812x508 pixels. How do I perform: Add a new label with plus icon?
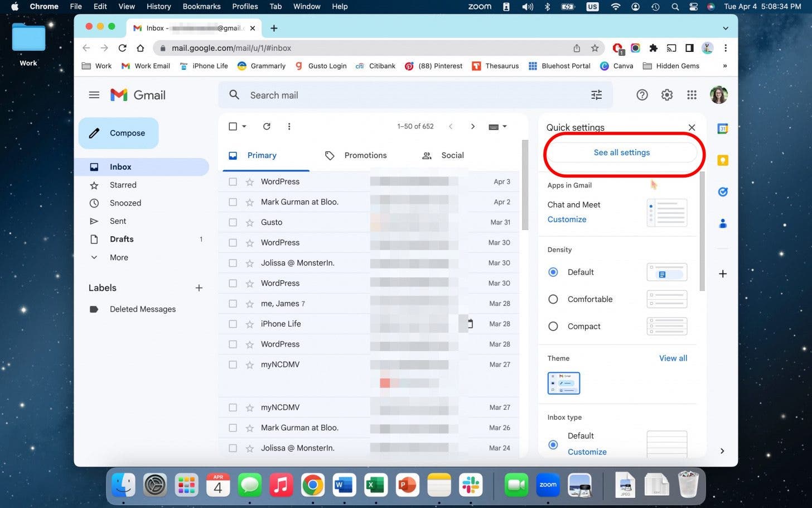coord(199,288)
